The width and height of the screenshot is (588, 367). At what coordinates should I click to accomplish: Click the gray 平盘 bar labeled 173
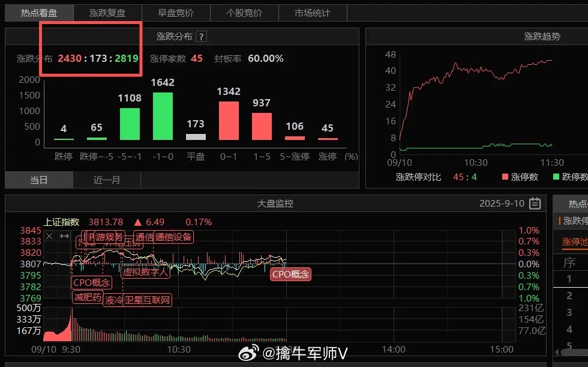pos(196,137)
